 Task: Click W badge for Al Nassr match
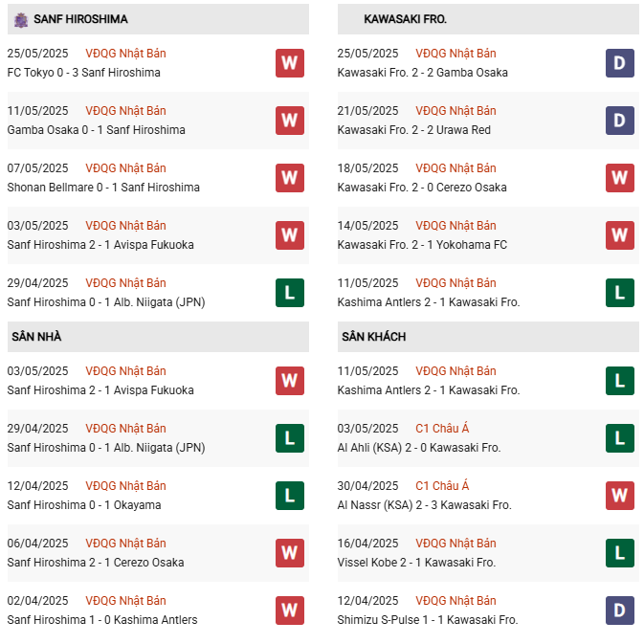pos(620,496)
